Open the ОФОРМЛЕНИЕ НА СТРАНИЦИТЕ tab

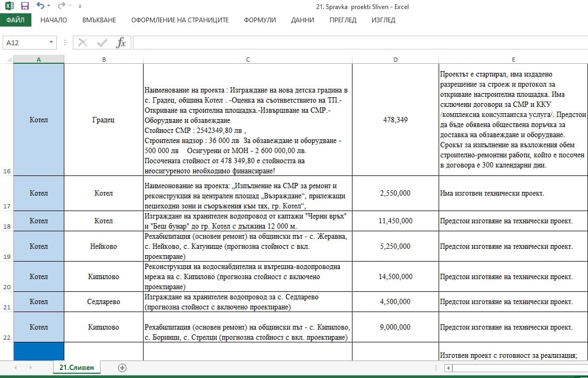[x=180, y=20]
